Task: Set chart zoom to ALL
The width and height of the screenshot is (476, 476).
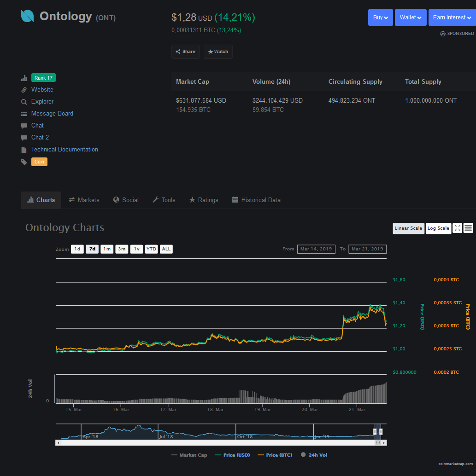Action: [x=166, y=249]
